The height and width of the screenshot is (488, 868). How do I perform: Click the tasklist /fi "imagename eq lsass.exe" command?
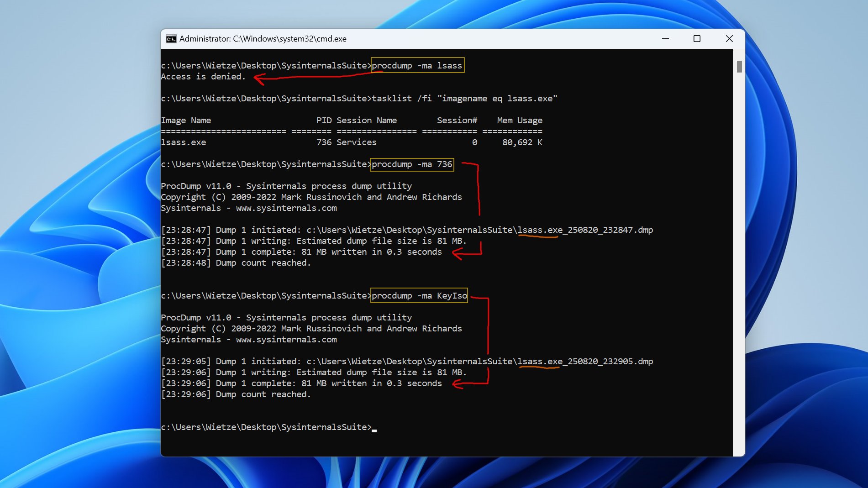(465, 98)
